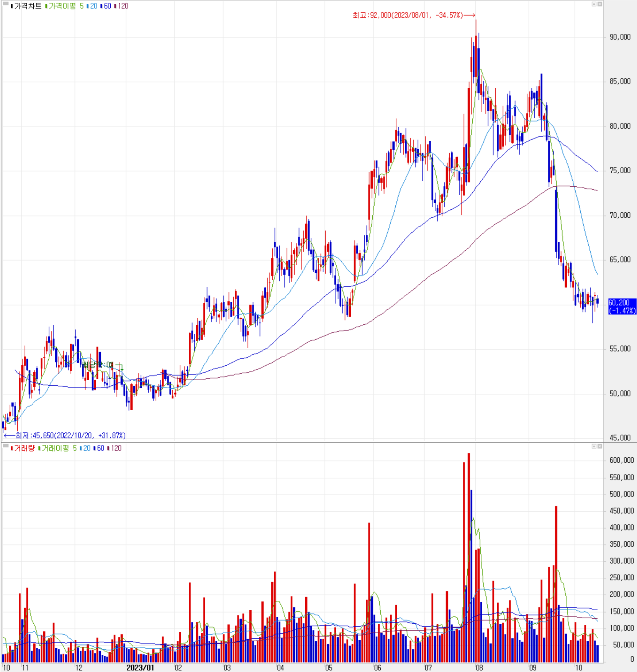The image size is (637, 672).
Task: Select the 거래량 volume legend label
Action: point(24,448)
